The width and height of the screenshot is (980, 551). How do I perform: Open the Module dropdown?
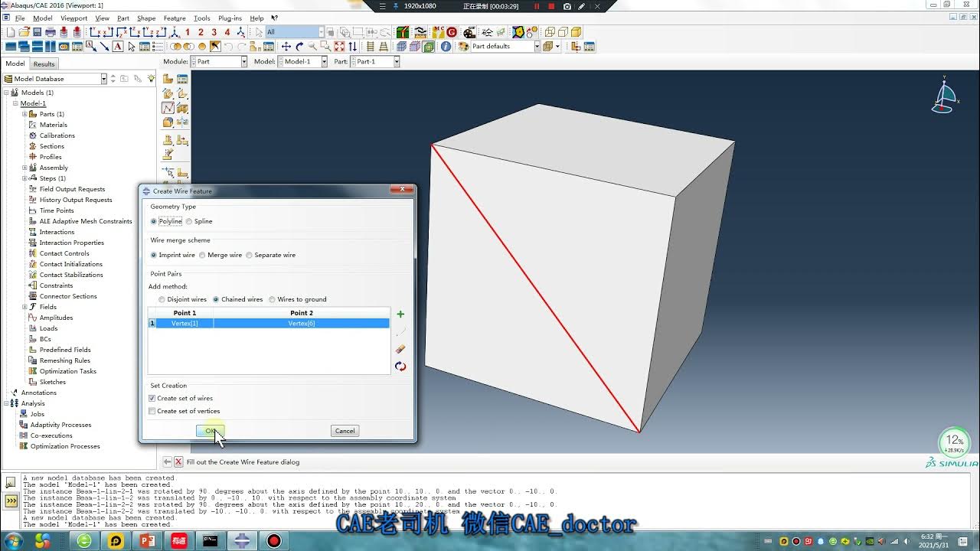[x=243, y=61]
